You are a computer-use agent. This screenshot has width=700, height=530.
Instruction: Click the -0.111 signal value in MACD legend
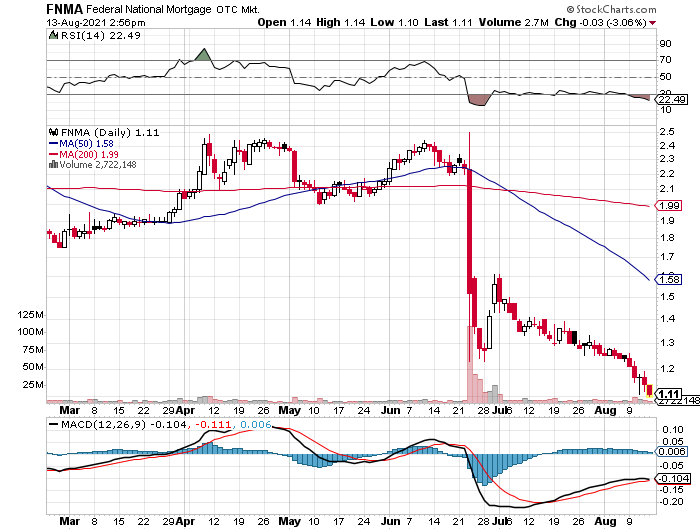pos(214,424)
